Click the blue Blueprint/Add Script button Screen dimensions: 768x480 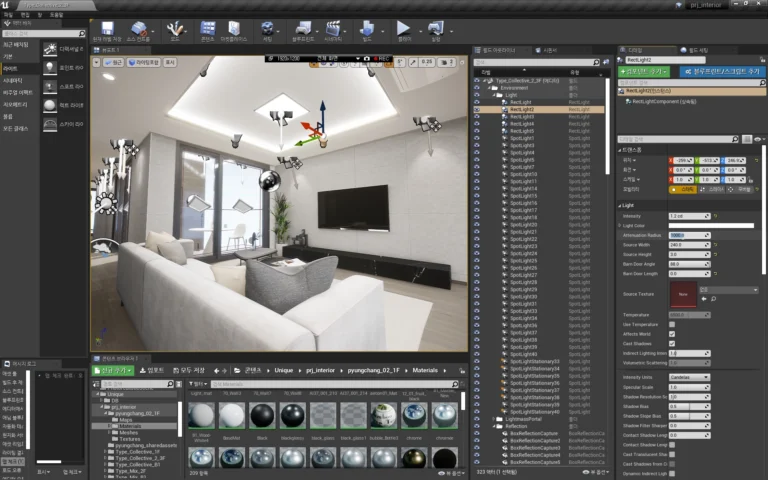[722, 72]
